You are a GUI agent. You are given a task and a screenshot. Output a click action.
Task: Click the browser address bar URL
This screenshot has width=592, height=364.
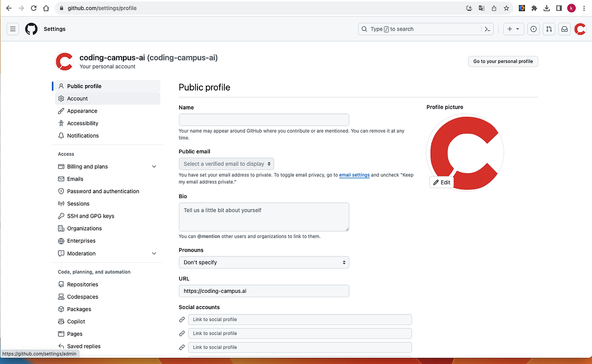102,8
